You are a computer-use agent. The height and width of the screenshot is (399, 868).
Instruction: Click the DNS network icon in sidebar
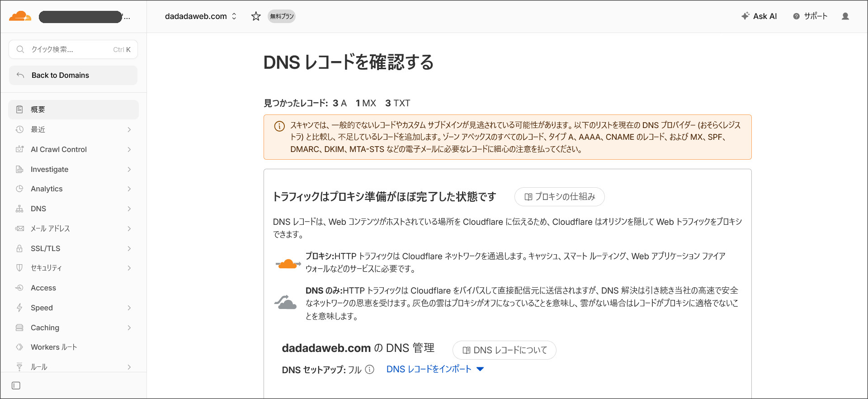pos(19,209)
